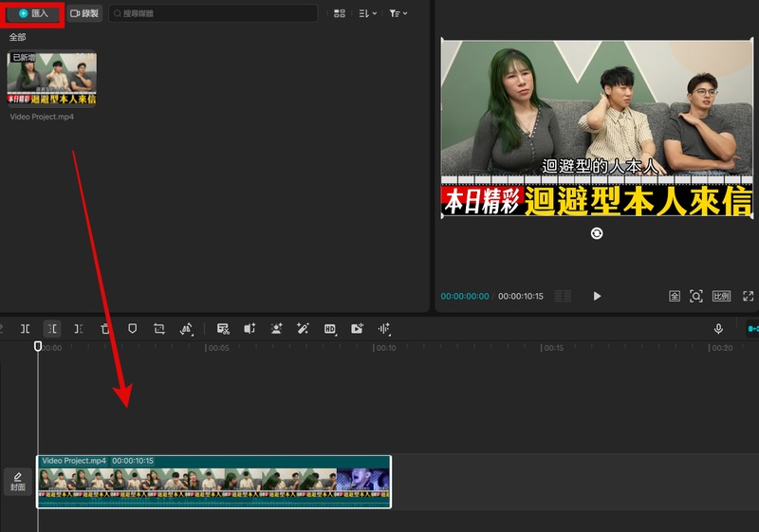This screenshot has height=532, width=759.
Task: Click the timeline playhead marker
Action: 38,346
